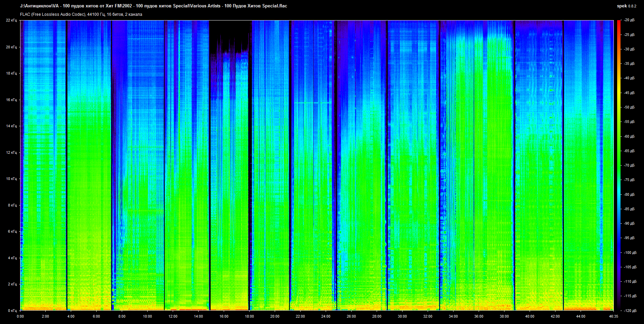Click the 32:00 time axis marker
The height and width of the screenshot is (324, 644).
coord(428,316)
